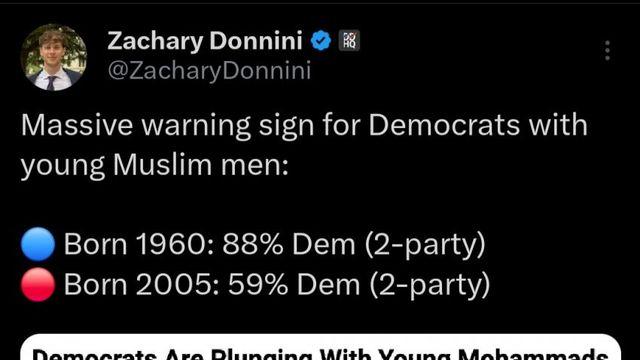The image size is (640, 360).
Task: Open the @ZacharyDonnini handle link
Action: tap(209, 70)
